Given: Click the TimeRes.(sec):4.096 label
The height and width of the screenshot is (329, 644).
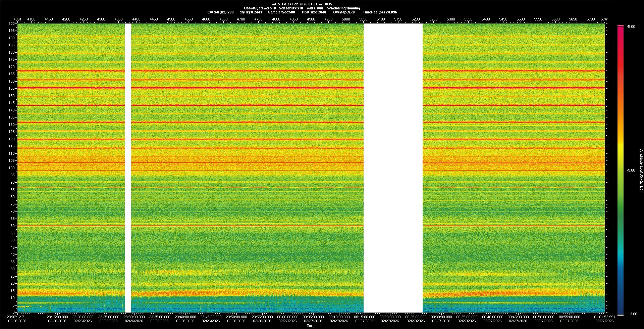Looking at the screenshot, I should pyautogui.click(x=380, y=12).
